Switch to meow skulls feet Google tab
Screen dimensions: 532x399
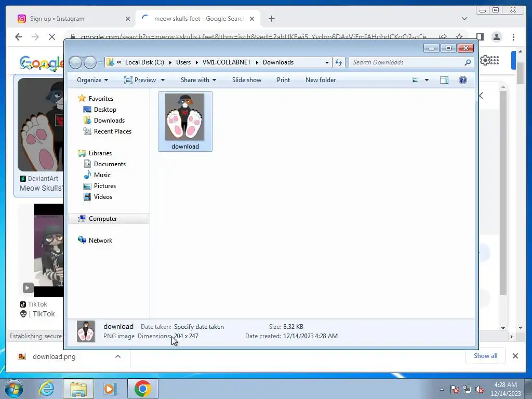click(198, 19)
